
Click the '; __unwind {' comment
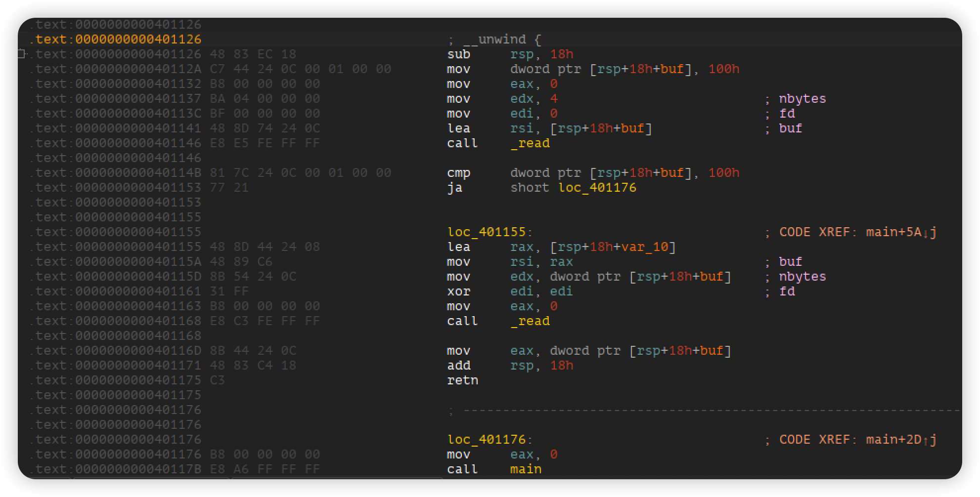(x=494, y=39)
